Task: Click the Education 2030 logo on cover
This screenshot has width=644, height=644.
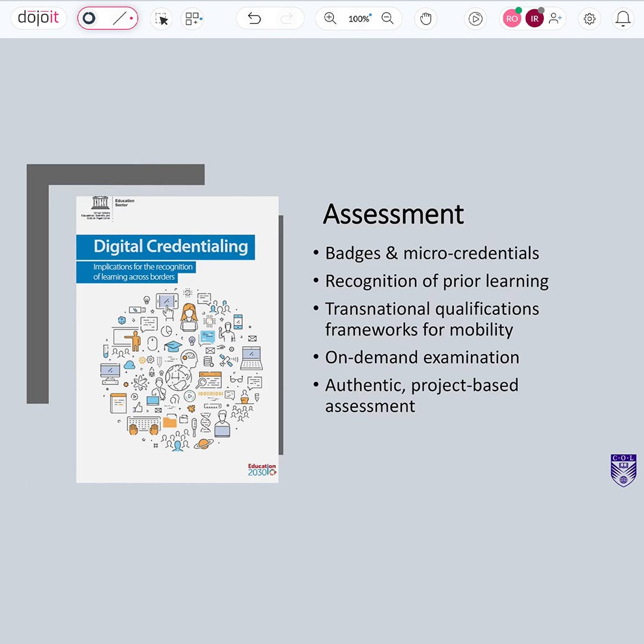Action: coord(262,469)
